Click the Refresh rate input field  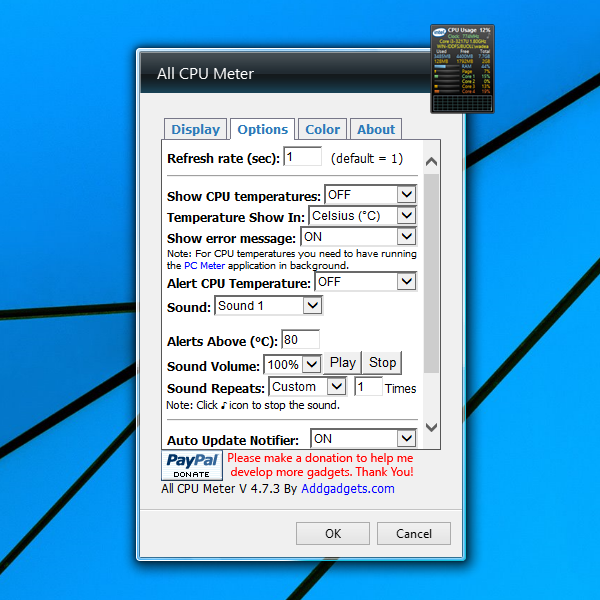(x=302, y=157)
